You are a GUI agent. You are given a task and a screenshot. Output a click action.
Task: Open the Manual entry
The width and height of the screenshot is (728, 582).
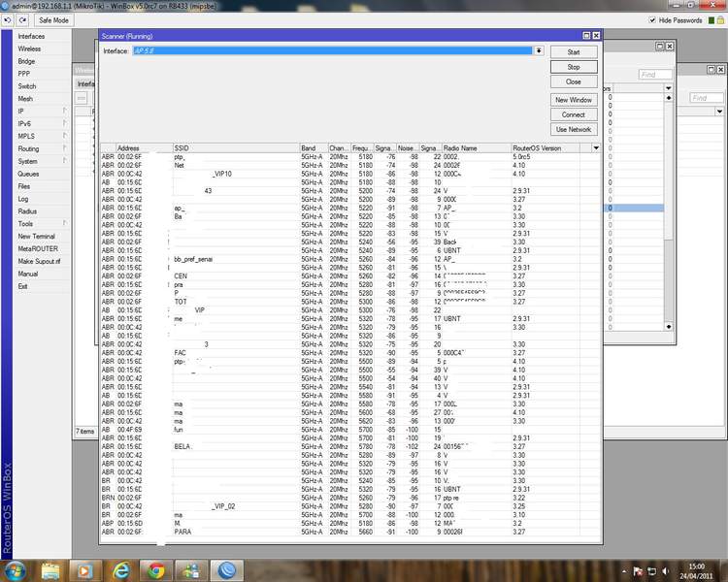click(x=27, y=274)
